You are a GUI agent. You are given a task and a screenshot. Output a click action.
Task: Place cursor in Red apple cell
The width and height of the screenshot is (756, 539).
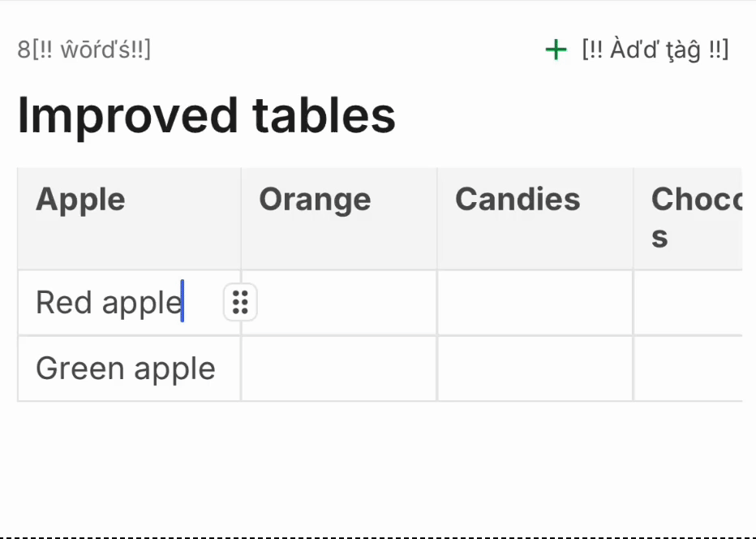pyautogui.click(x=110, y=303)
